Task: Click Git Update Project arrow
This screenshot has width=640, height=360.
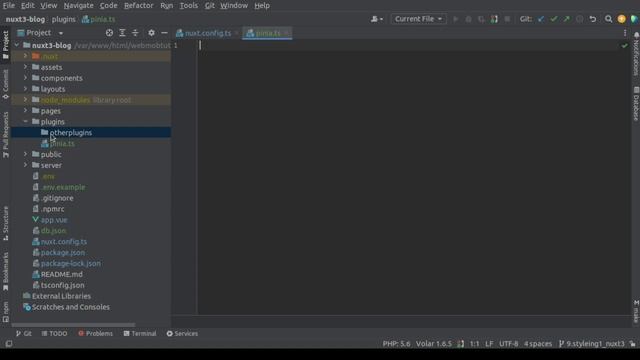Action: coord(541,19)
